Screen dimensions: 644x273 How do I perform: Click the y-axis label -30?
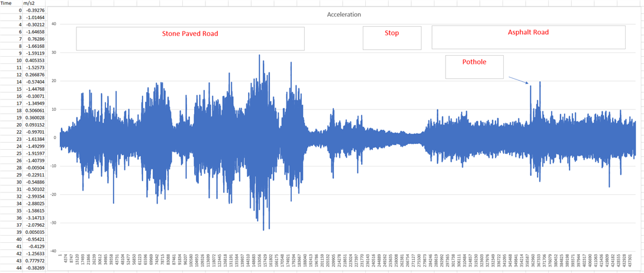(x=53, y=223)
